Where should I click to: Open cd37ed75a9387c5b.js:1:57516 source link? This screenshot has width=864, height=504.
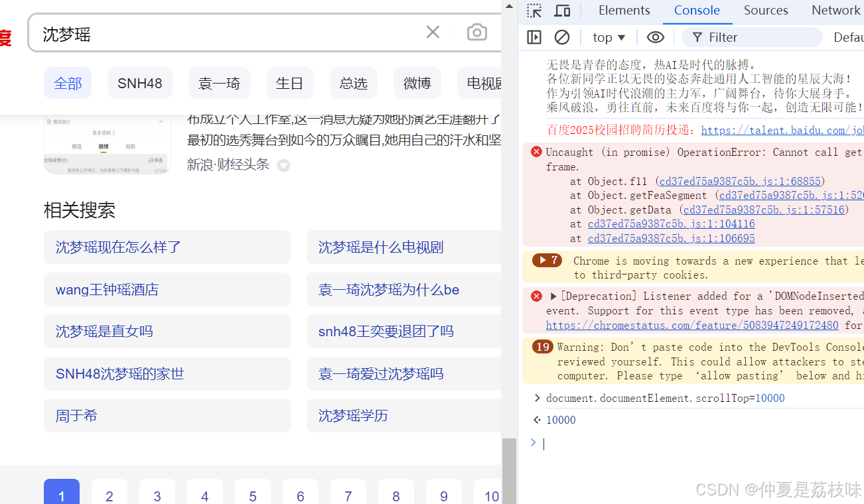coord(764,210)
